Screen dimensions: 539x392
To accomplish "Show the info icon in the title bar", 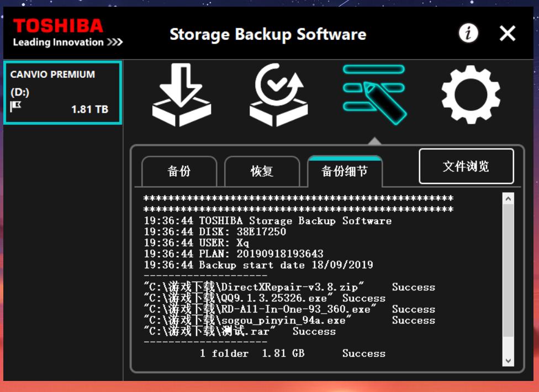I will click(x=468, y=33).
